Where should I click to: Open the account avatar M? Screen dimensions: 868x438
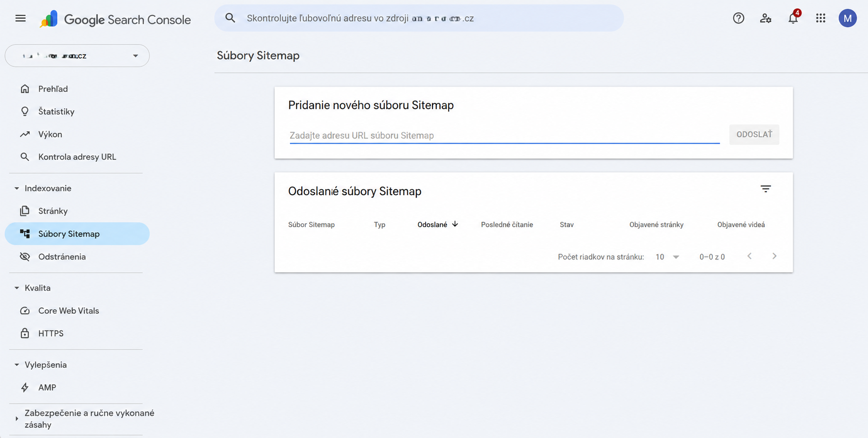click(847, 18)
